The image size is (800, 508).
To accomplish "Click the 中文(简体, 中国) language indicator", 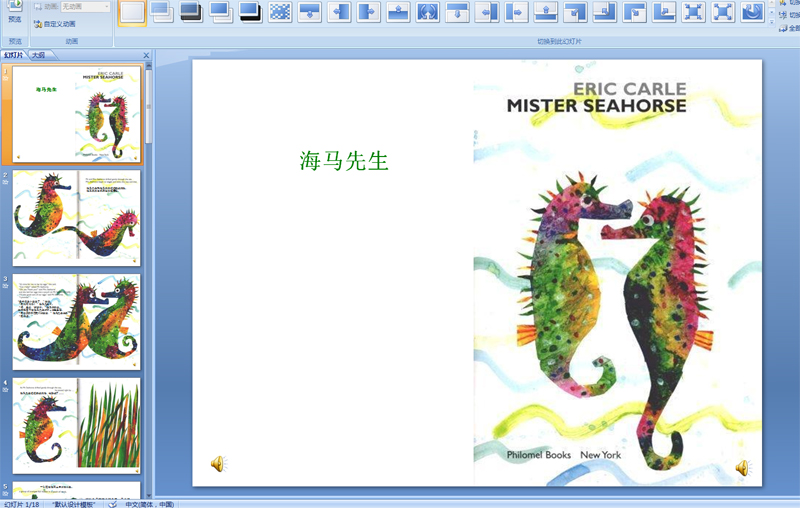I will tap(149, 504).
